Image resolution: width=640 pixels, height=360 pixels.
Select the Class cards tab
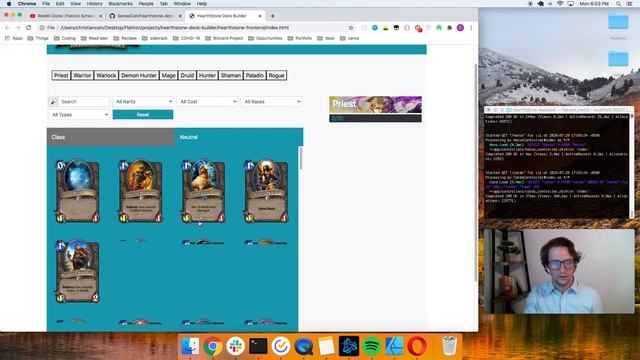[x=111, y=137]
